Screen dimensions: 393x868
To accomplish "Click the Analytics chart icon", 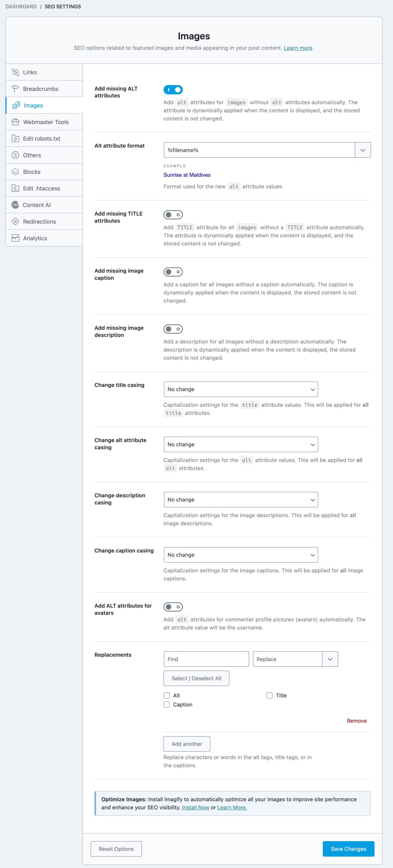I will coord(15,238).
